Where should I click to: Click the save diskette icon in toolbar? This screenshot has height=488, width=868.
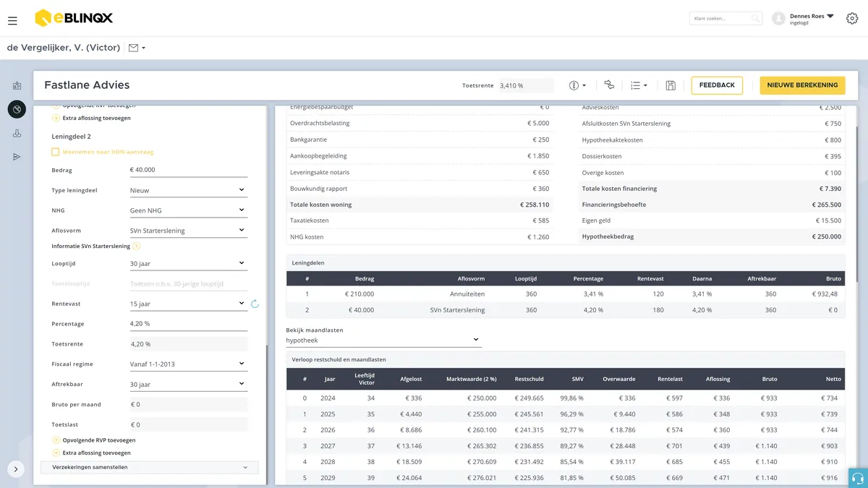pyautogui.click(x=671, y=85)
